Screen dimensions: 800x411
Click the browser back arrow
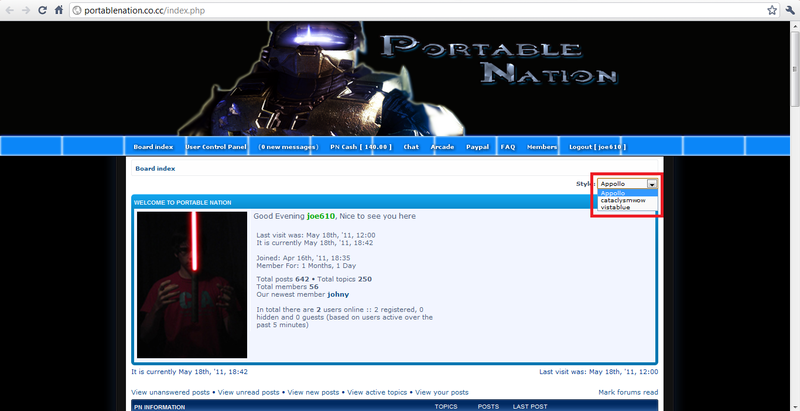tap(10, 10)
